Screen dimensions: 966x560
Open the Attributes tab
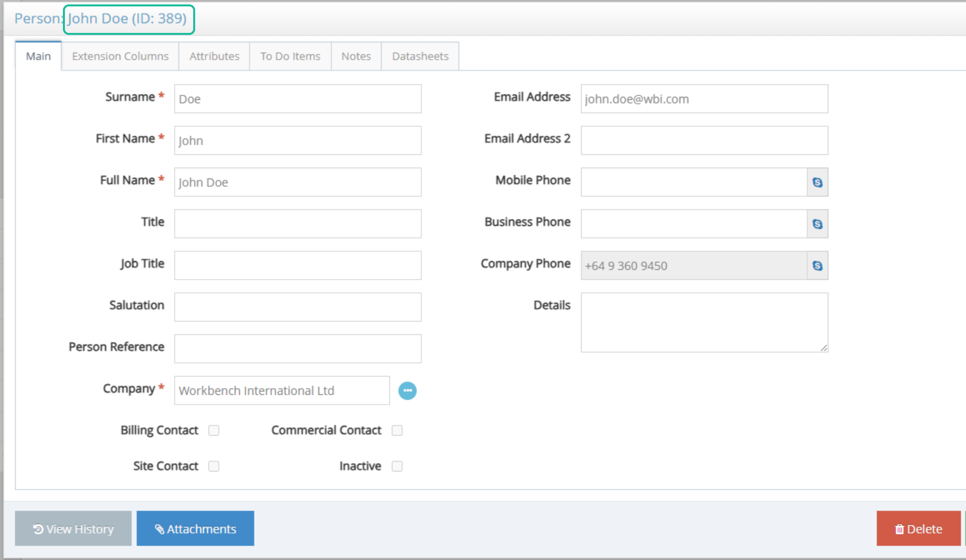pyautogui.click(x=214, y=57)
